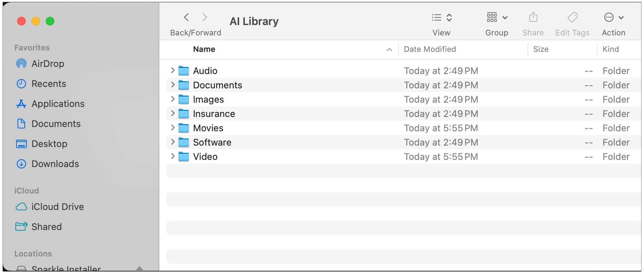This screenshot has height=274, width=644.
Task: Sort by the Name column header
Action: pos(204,49)
